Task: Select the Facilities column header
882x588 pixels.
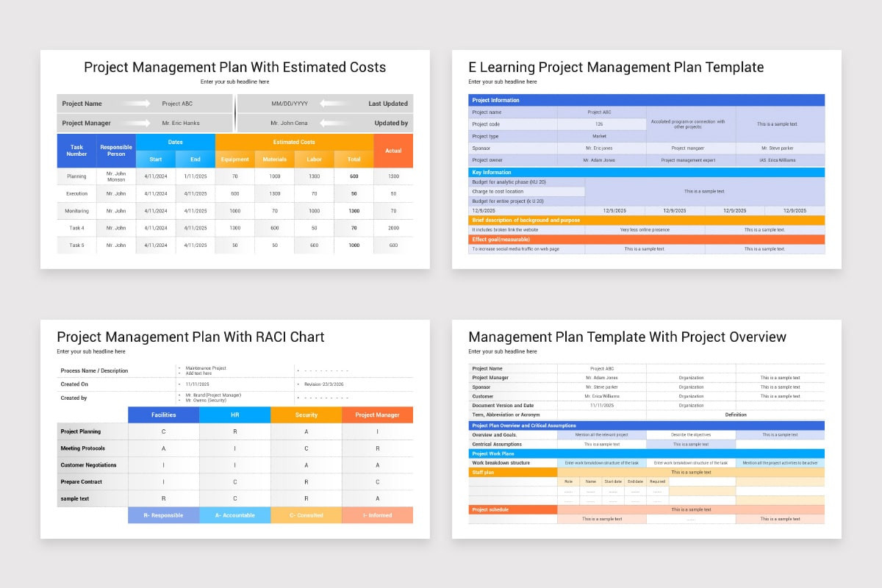Action: click(x=163, y=415)
